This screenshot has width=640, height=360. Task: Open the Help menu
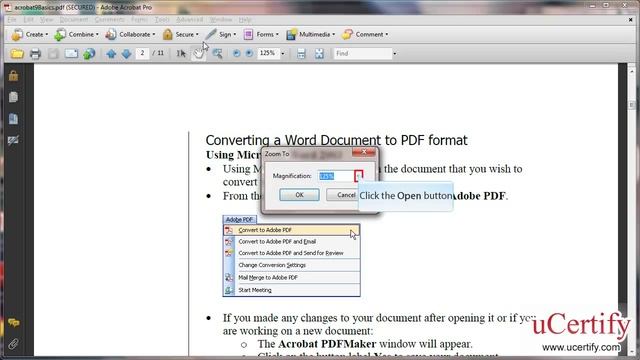(245, 20)
